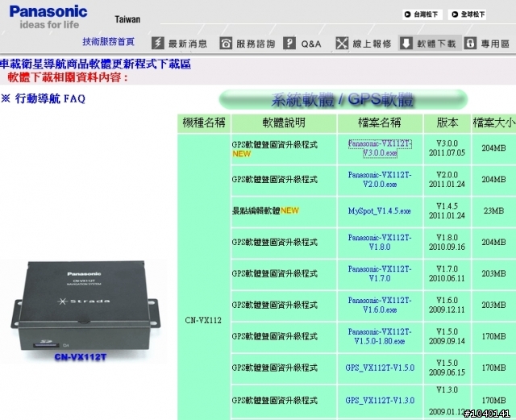The width and height of the screenshot is (516, 420).
Task: Download Panasonic-VX112T-V1.6.0.exe
Action: pos(380,306)
